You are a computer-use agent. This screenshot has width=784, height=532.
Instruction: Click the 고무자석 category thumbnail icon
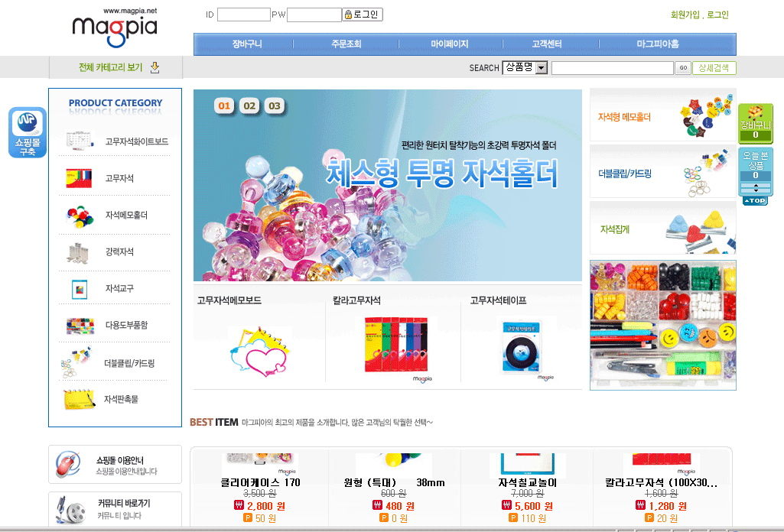point(79,178)
